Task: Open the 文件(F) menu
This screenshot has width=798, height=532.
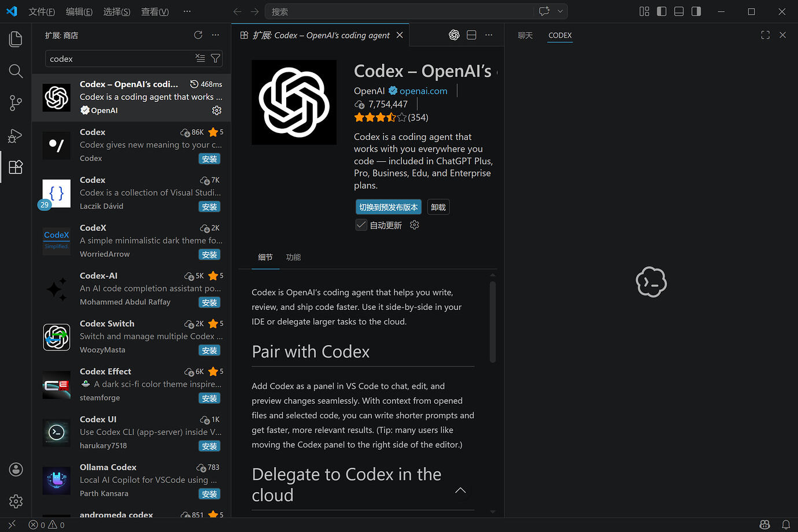Action: pos(42,12)
